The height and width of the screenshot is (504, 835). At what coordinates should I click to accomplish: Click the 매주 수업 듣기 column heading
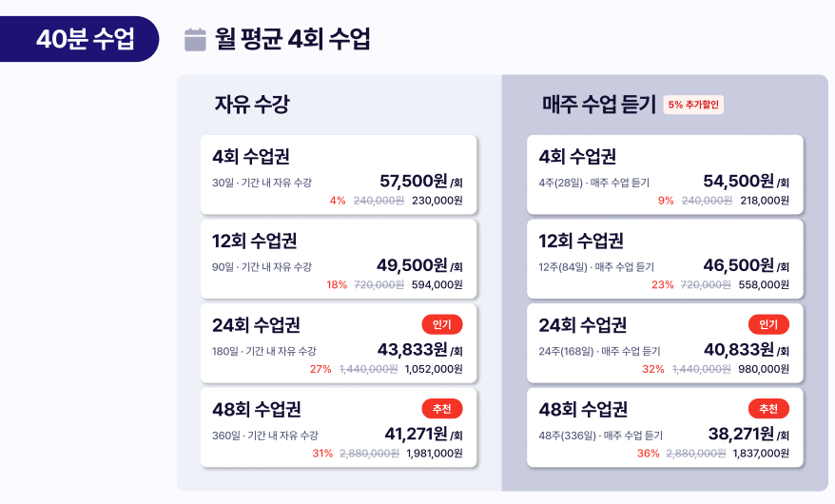(x=599, y=104)
